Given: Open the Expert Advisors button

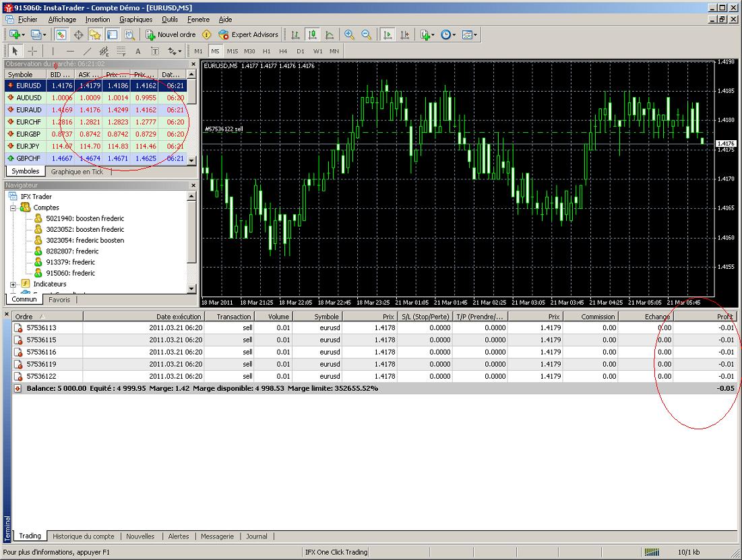Looking at the screenshot, I should [x=249, y=34].
